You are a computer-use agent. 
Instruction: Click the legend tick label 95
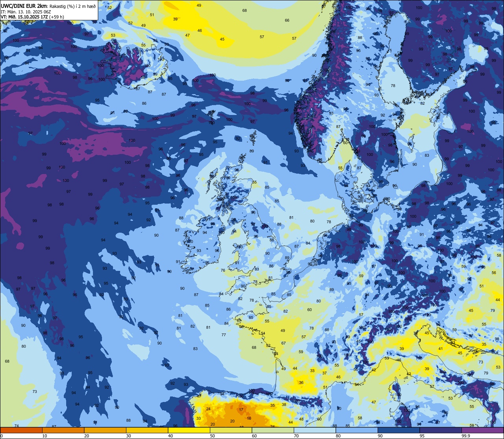pyautogui.click(x=422, y=436)
